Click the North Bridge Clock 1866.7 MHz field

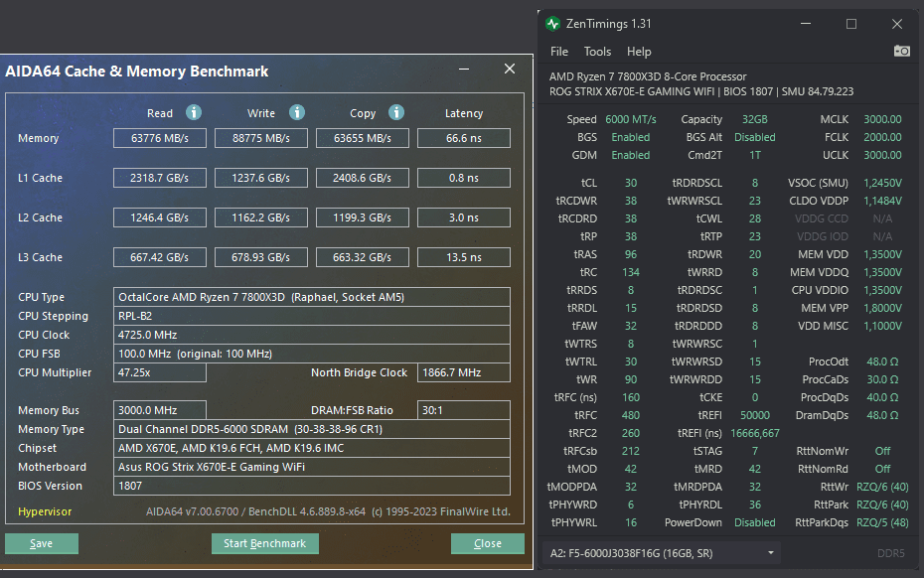point(464,372)
